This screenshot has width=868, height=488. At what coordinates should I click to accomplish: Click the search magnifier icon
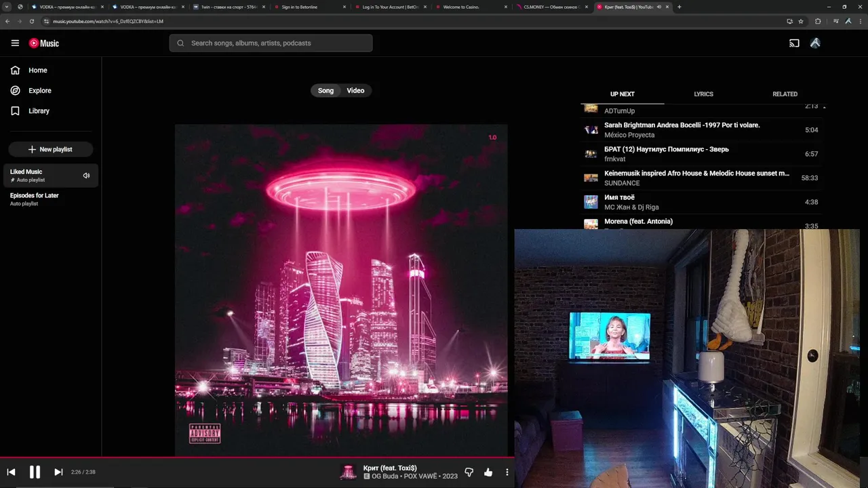click(x=180, y=43)
